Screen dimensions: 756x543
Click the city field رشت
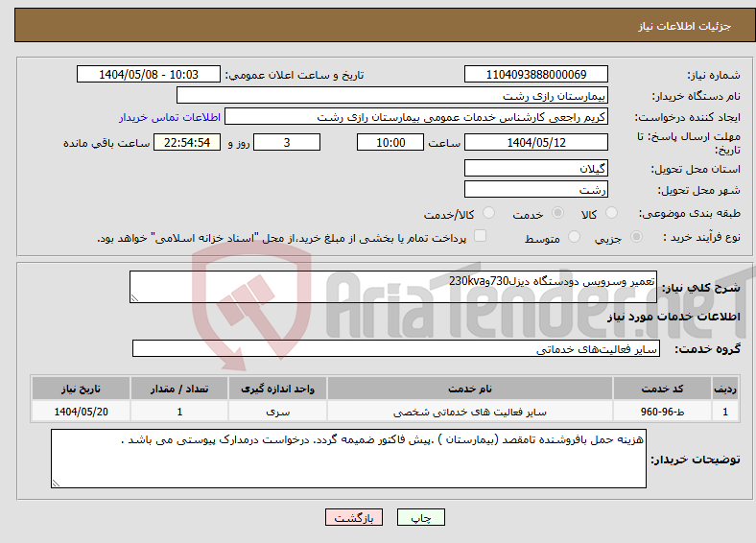click(536, 189)
